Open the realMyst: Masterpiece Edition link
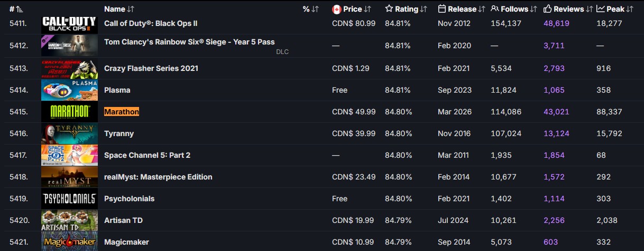 (158, 177)
